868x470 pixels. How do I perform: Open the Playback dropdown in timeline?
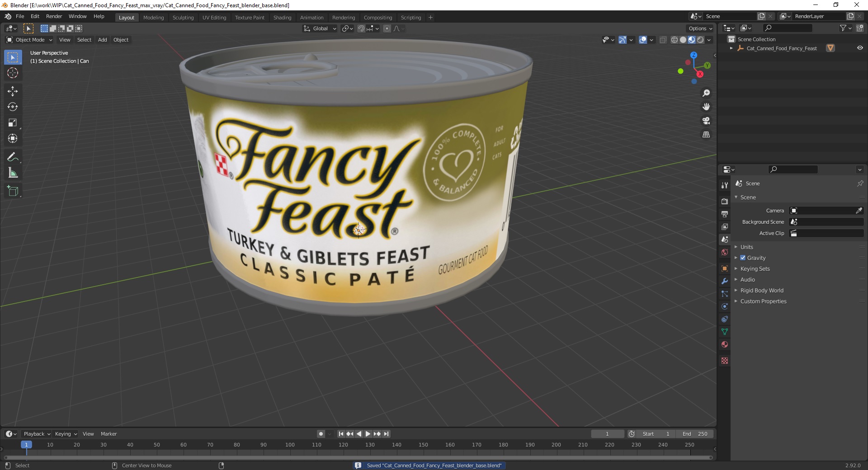(x=37, y=434)
